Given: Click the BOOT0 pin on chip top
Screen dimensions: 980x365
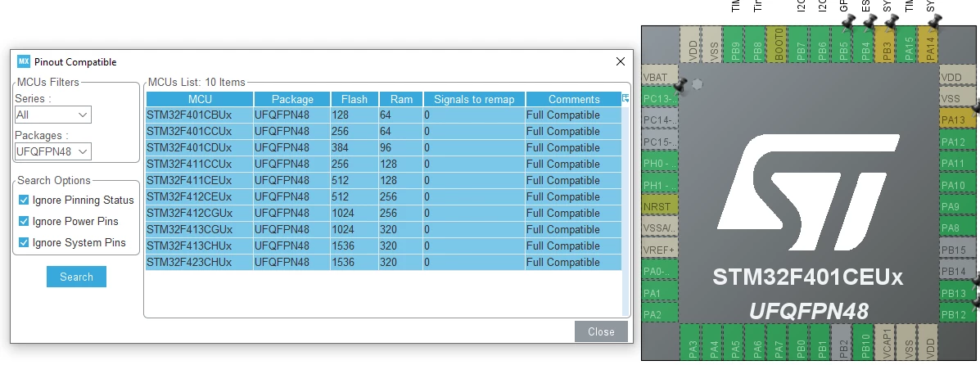Looking at the screenshot, I should [x=778, y=43].
